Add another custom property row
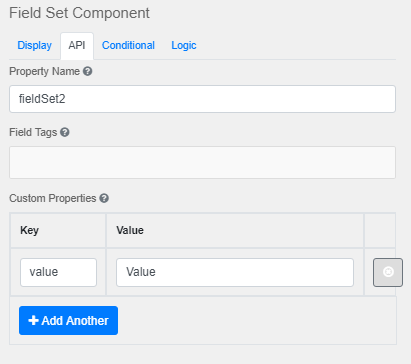This screenshot has height=364, width=411. (68, 320)
